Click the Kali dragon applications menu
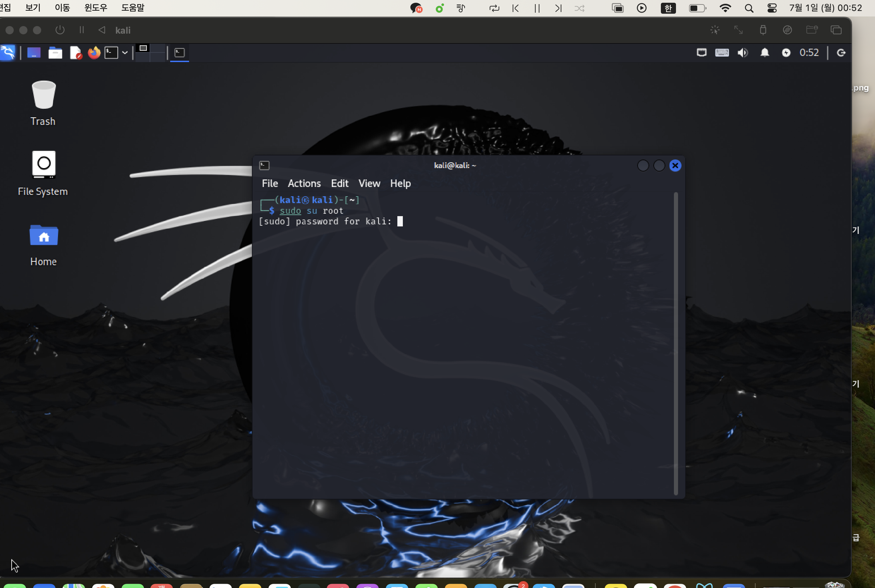875x588 pixels. [x=8, y=52]
